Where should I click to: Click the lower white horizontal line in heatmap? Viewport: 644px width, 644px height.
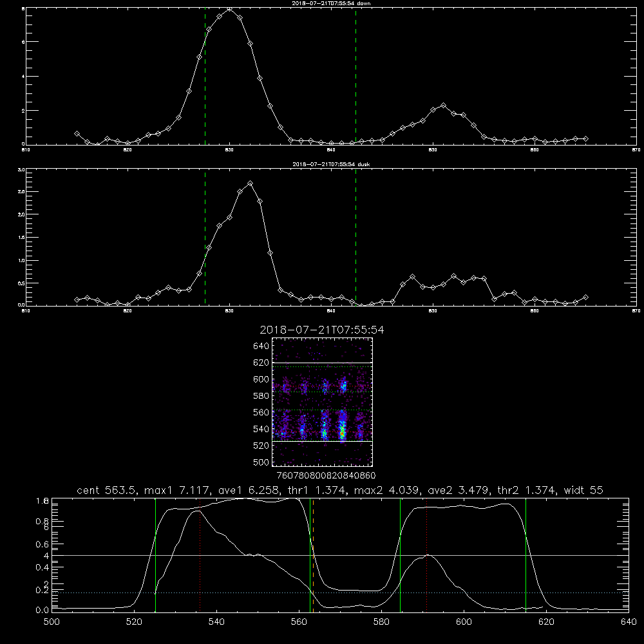tap(323, 442)
